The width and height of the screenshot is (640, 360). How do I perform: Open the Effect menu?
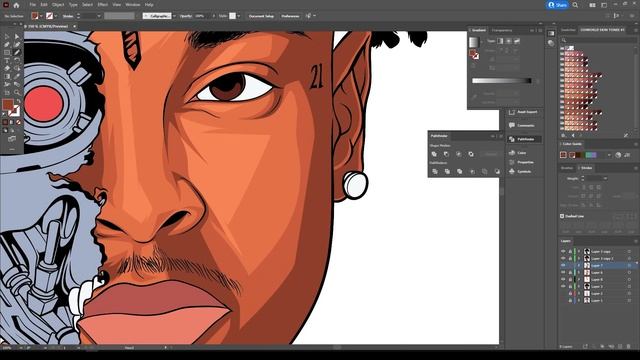(102, 5)
